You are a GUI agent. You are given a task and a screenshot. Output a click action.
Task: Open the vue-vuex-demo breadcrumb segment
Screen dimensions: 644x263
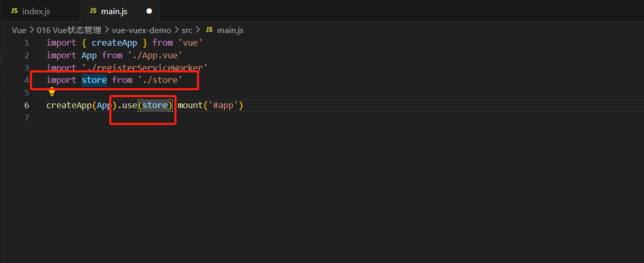click(141, 30)
